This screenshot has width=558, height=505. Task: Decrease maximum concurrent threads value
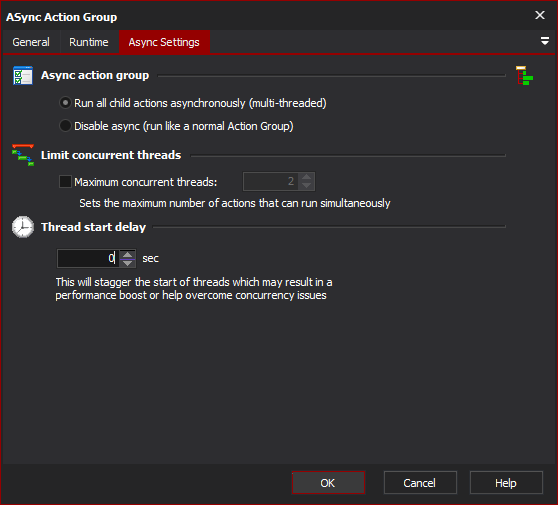[x=306, y=186]
